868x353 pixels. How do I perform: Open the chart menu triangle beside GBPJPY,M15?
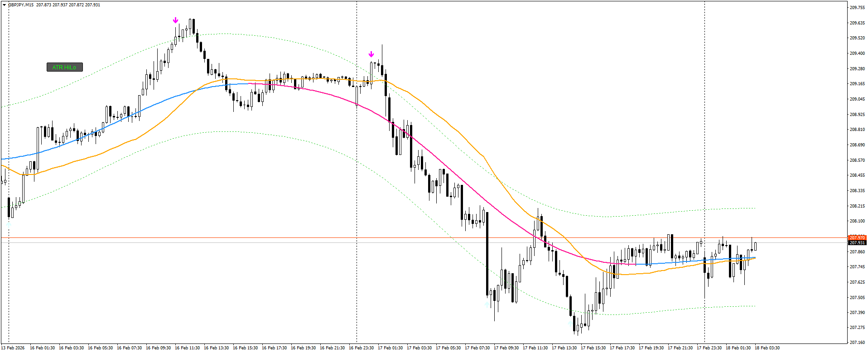[x=5, y=5]
